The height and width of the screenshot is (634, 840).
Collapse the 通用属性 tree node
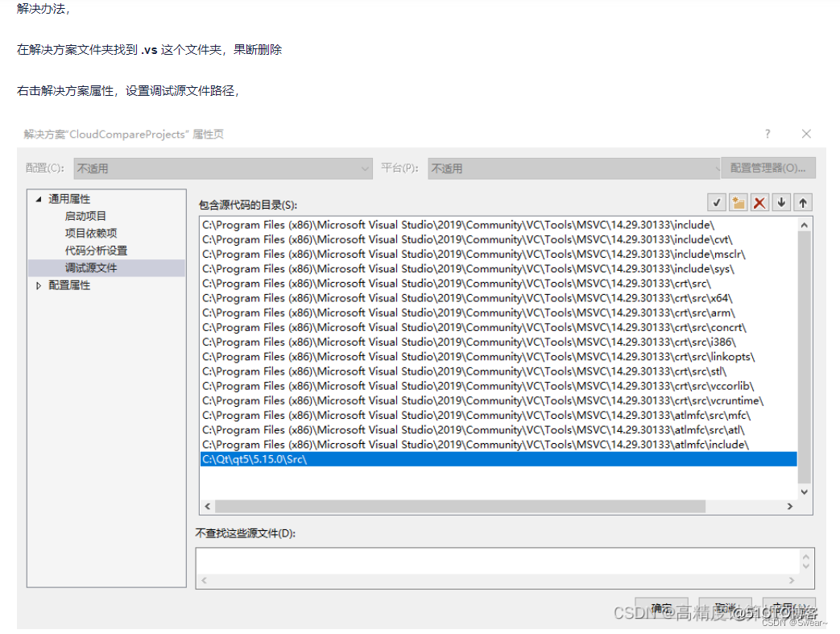pyautogui.click(x=38, y=198)
